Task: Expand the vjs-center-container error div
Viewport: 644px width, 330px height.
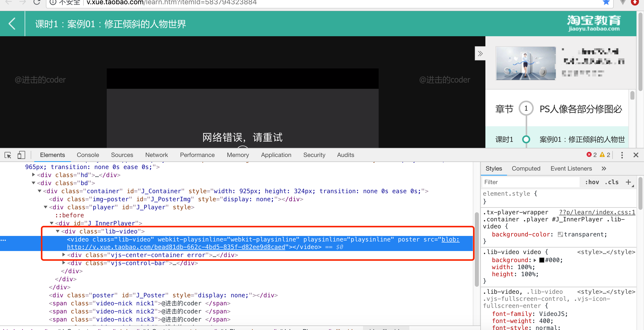Action: click(x=64, y=255)
